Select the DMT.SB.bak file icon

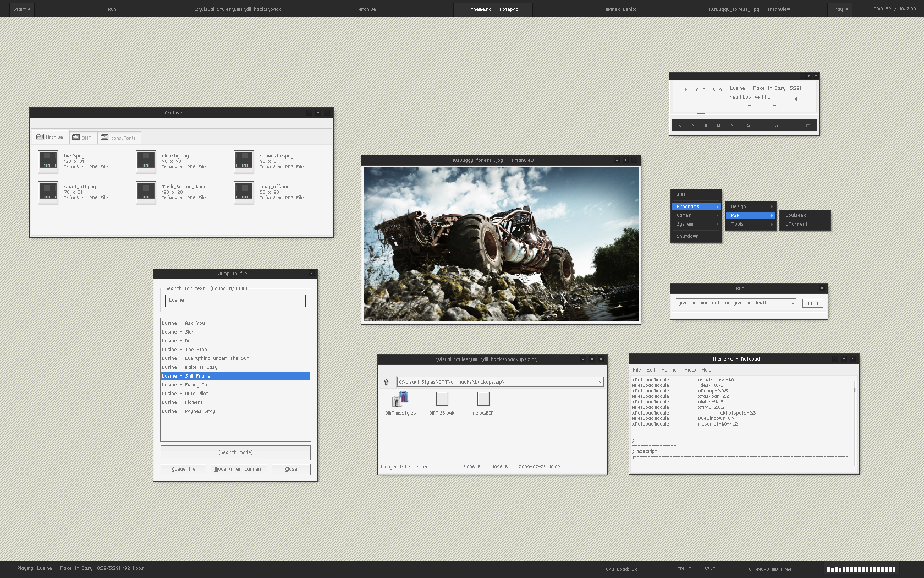(442, 399)
